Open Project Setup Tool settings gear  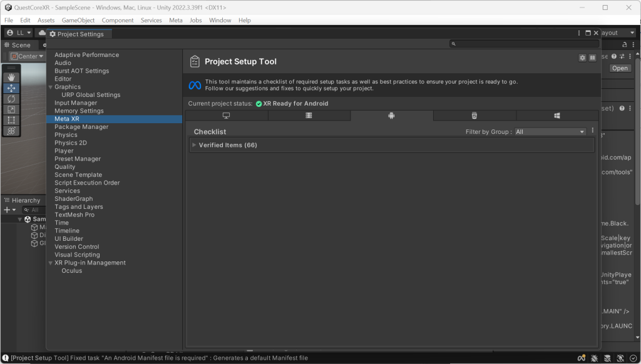pos(583,58)
